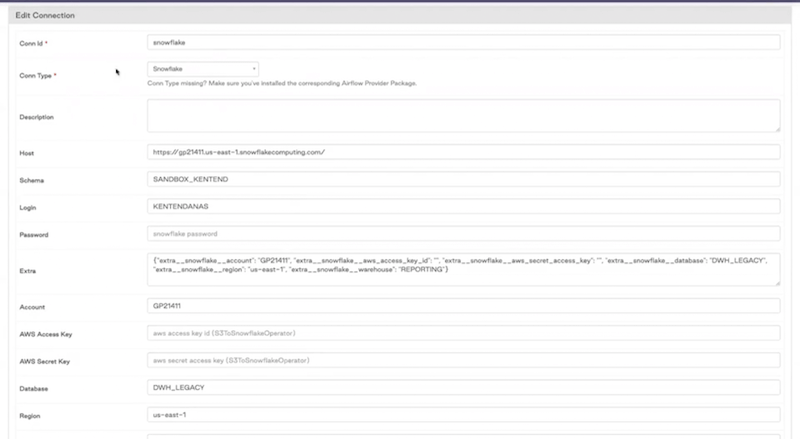Click the Region field with us-east-1
The width and height of the screenshot is (800, 439).
[463, 413]
